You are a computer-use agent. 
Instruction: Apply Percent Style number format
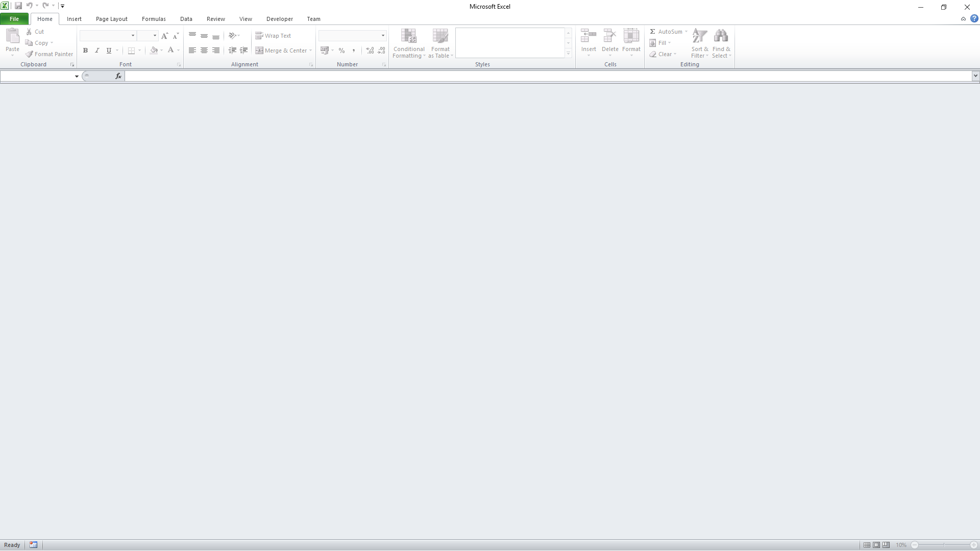click(342, 51)
